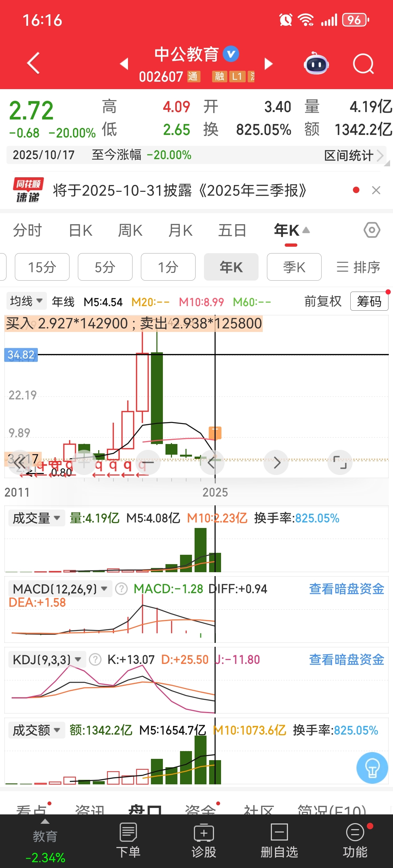Open chart settings hexagon icon
The width and height of the screenshot is (393, 868).
(372, 230)
